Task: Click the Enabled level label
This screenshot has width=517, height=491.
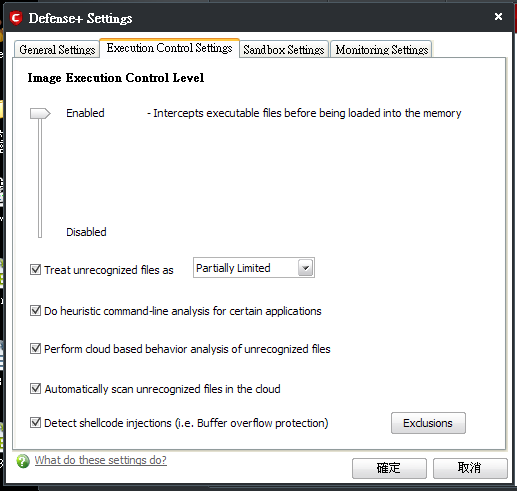Action: coord(85,113)
